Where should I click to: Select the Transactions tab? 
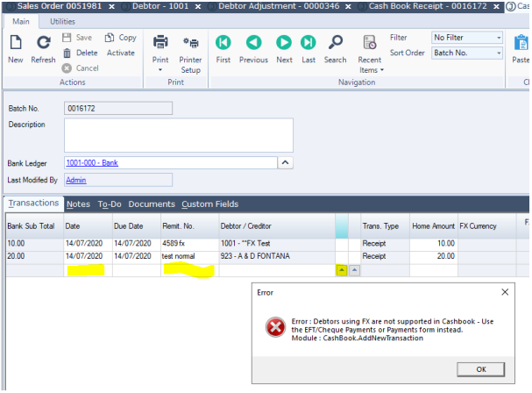(x=33, y=204)
